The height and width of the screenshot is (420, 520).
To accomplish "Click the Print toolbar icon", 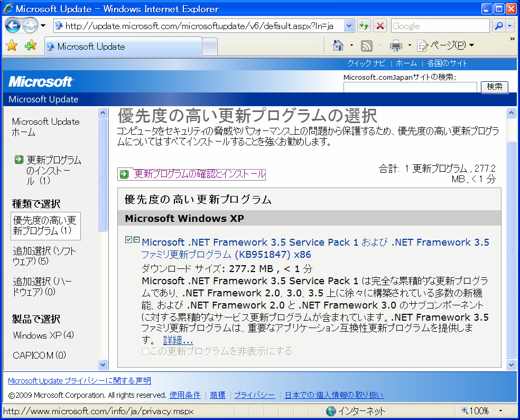I will click(396, 46).
